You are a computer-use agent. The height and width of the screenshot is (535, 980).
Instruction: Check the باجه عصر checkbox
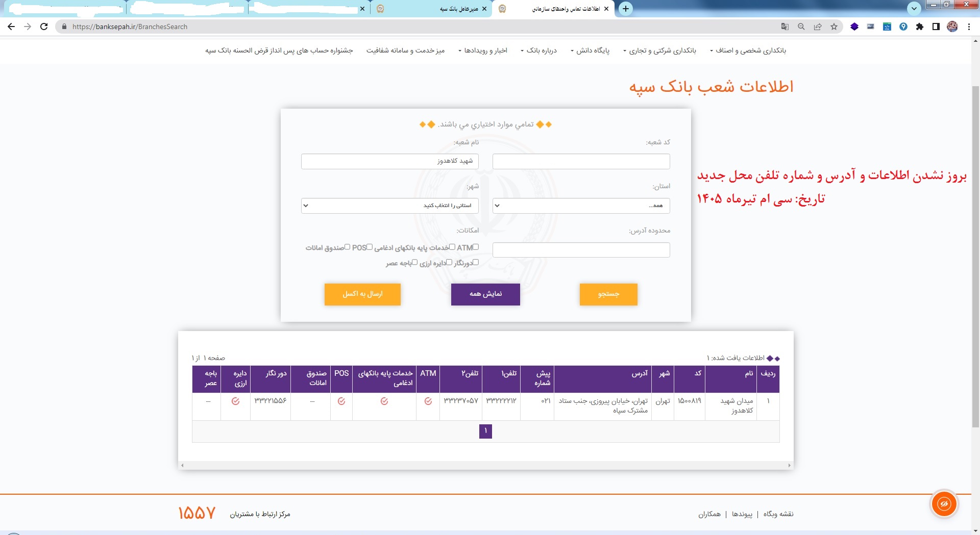click(x=414, y=262)
